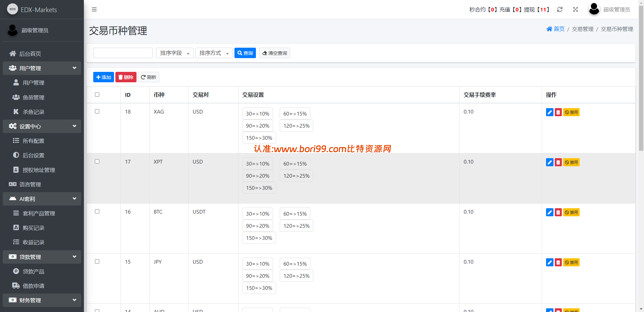
Task: Collapse the AI套利 sidebar group
Action: (x=42, y=199)
